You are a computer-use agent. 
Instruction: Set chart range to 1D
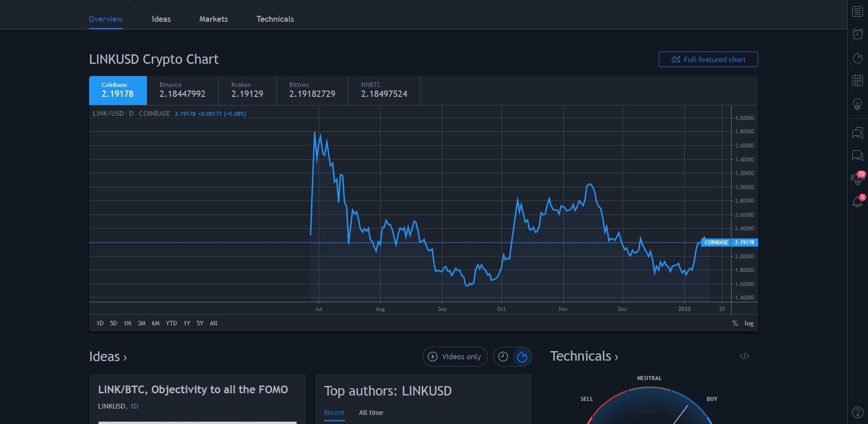tap(100, 323)
